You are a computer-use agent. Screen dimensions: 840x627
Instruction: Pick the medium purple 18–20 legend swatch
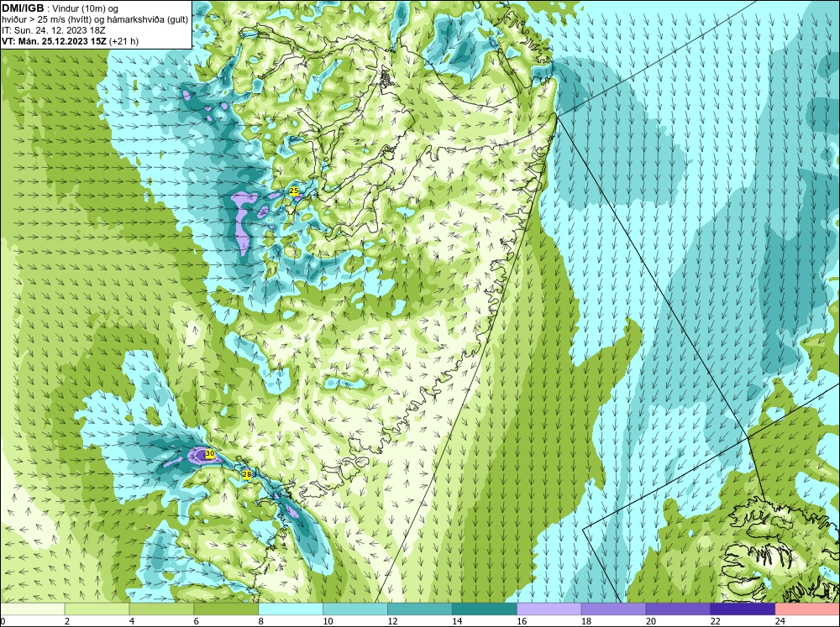(x=613, y=609)
